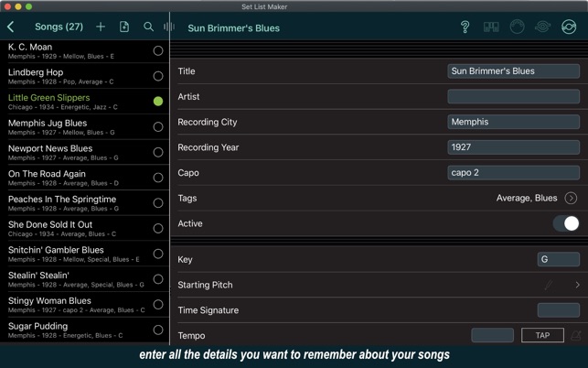
Task: Edit the Recording Year field
Action: click(x=513, y=147)
